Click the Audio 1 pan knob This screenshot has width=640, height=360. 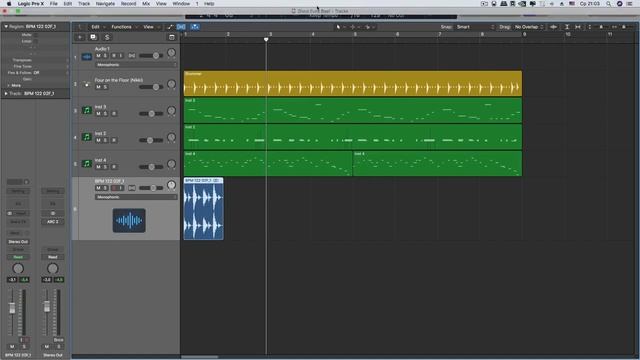click(171, 53)
